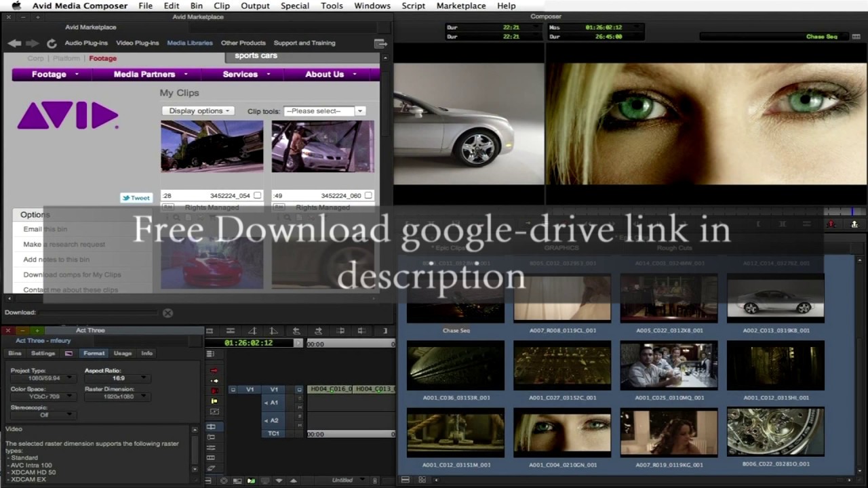This screenshot has width=868, height=488.
Task: Toggle the V1 record track selector
Action: (274, 390)
